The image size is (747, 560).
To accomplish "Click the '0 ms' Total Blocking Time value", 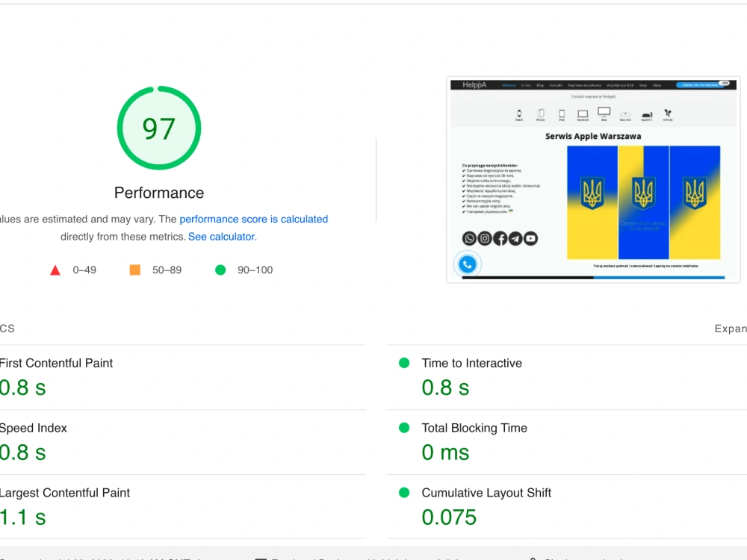I will pyautogui.click(x=445, y=452).
